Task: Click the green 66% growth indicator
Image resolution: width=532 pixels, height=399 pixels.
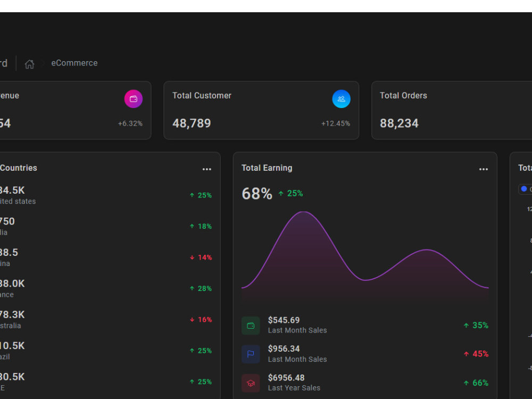Action: (476, 383)
